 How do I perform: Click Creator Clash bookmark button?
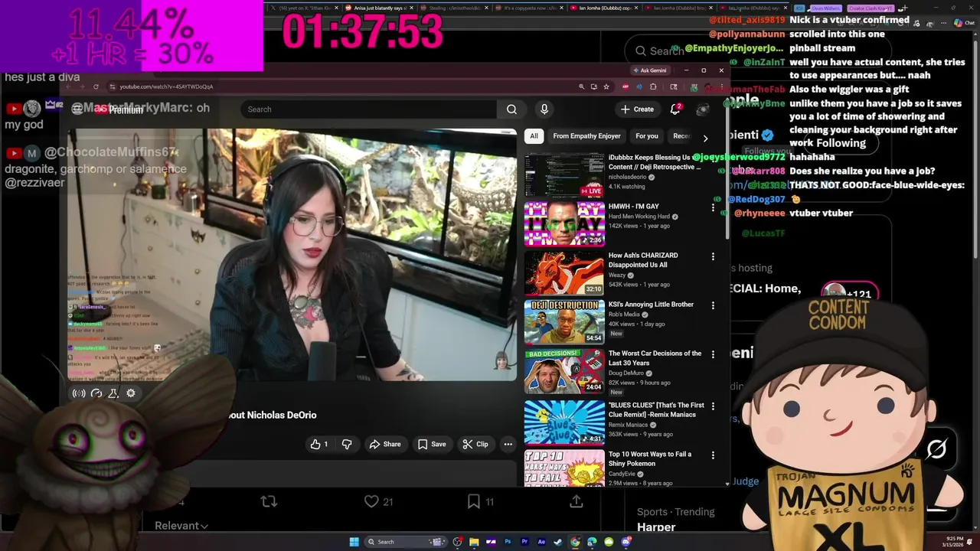(x=869, y=8)
